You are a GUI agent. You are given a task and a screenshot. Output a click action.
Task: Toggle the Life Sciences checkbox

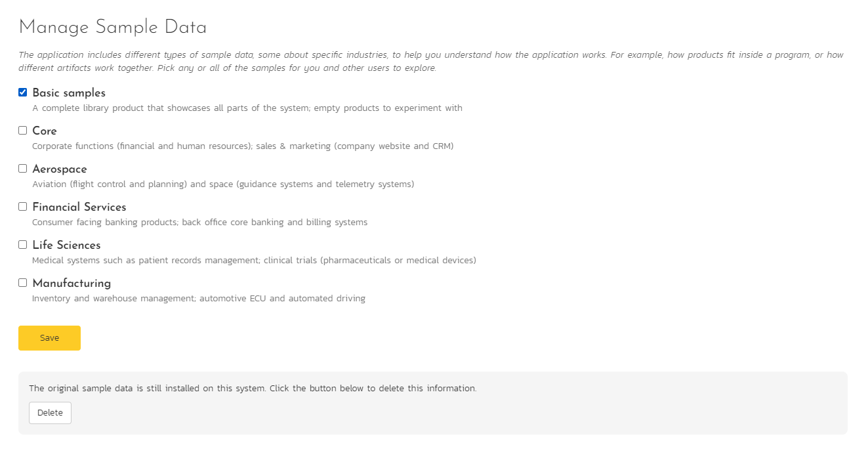[x=23, y=245]
